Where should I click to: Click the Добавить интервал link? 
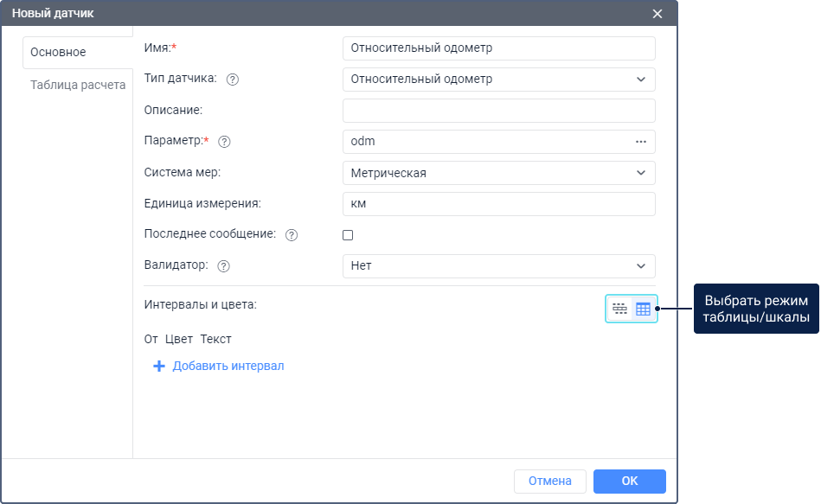(228, 367)
